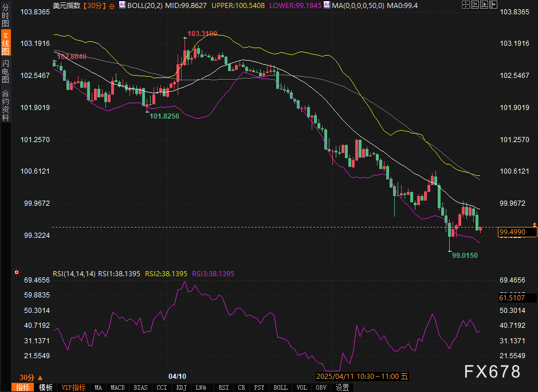Click the circular plus icon beside 30分
Image resolution: width=538 pixels, height=392 pixels.
coord(111,5)
